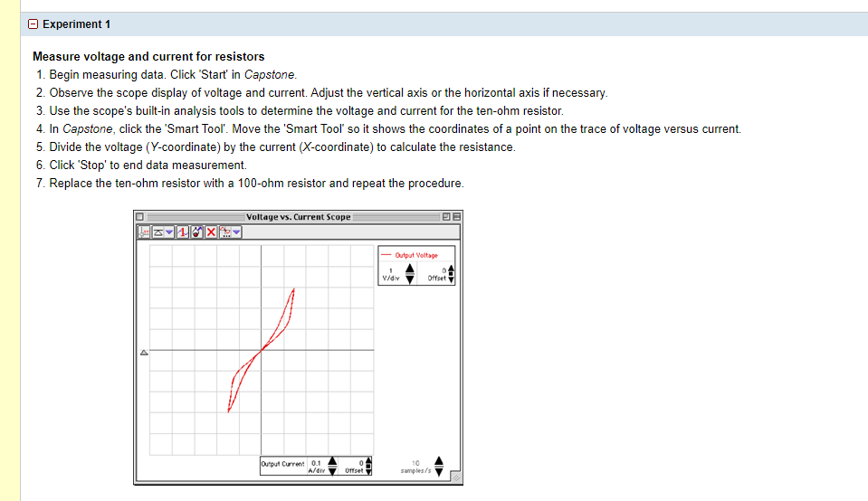Click the 'Voltage vs. Current Scope' title bar

click(x=298, y=217)
